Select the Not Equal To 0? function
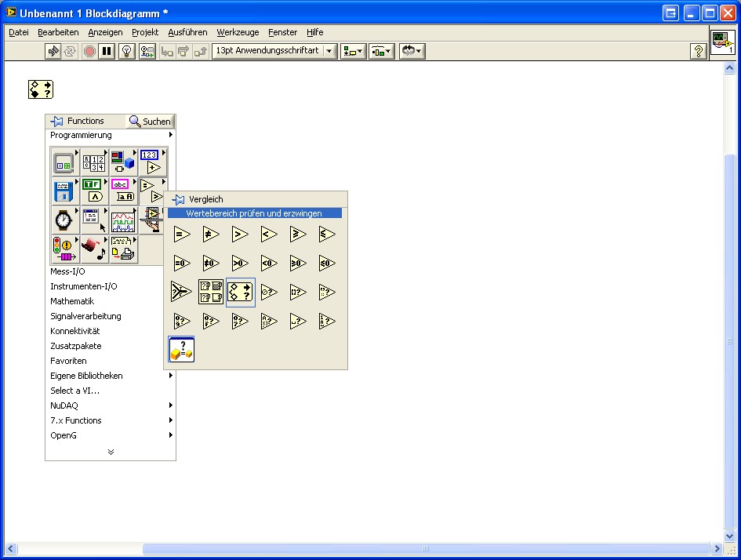 click(211, 264)
